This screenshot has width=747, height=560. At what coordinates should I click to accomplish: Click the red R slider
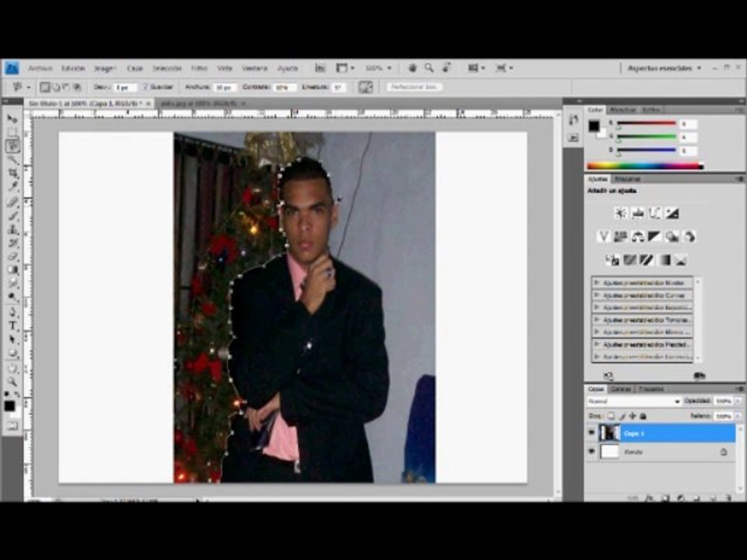(647, 123)
